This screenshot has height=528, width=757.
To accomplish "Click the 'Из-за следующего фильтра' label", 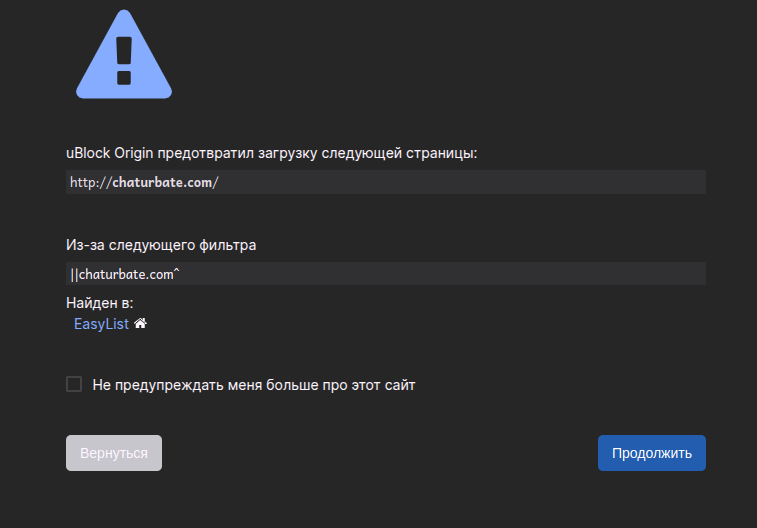I will pyautogui.click(x=161, y=245).
